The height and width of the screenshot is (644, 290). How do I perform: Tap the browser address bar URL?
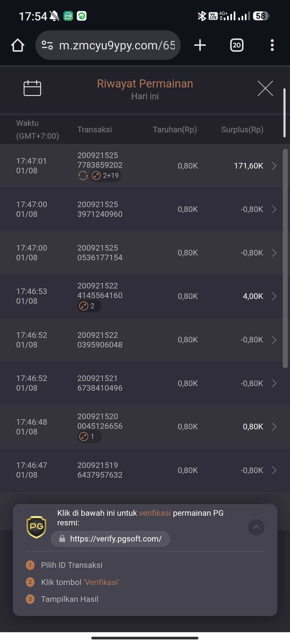click(x=117, y=45)
